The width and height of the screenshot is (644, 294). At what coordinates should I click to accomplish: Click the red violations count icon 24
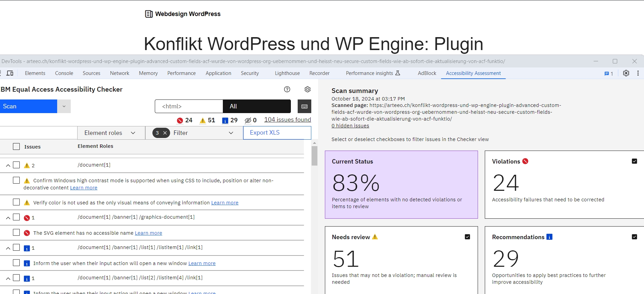click(180, 120)
